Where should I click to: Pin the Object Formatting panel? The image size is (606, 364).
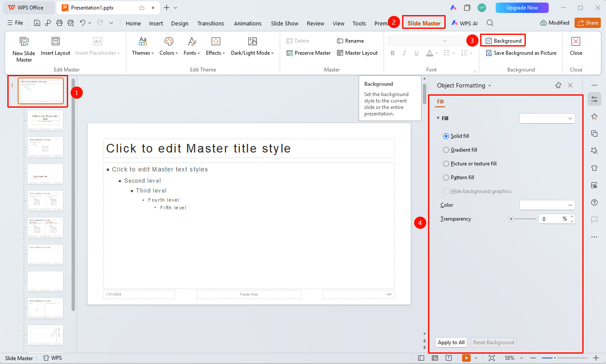[x=558, y=85]
